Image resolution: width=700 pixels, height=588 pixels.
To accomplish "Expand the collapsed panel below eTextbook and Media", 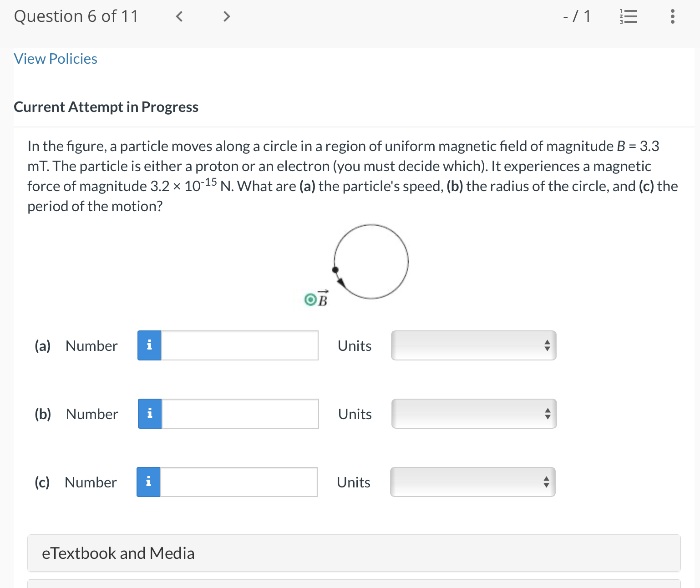I will (x=350, y=585).
